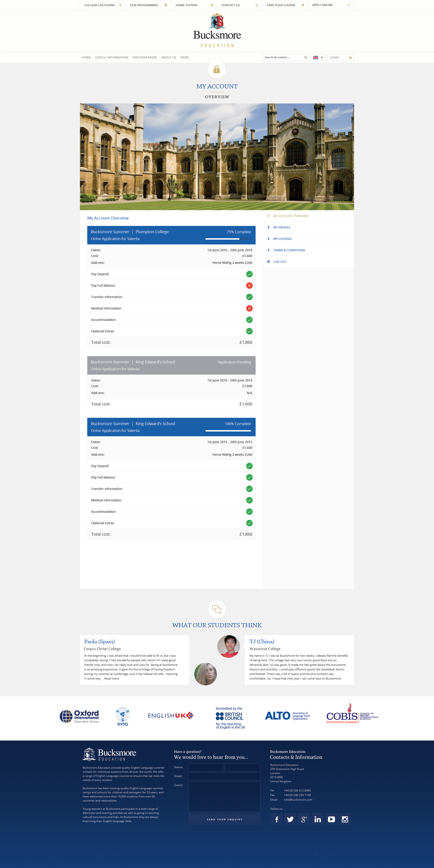Image resolution: width=434 pixels, height=868 pixels.
Task: Click the FIYTO partner logo
Action: pyautogui.click(x=123, y=716)
